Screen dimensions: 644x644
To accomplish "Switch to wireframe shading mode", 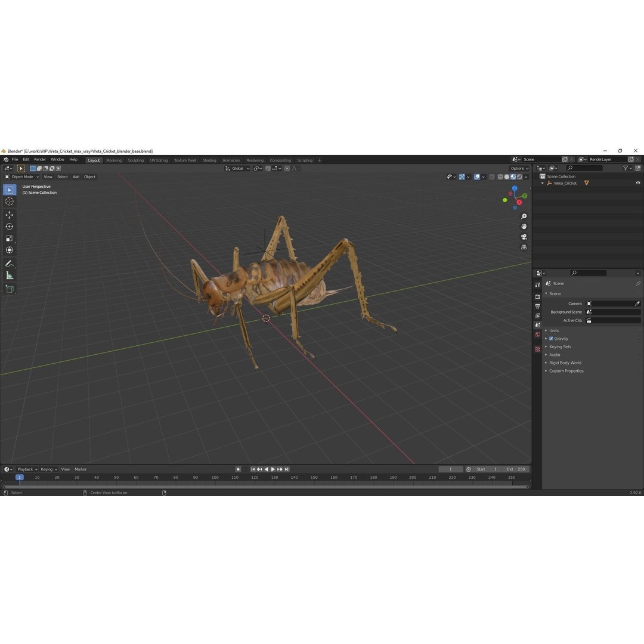I will point(500,177).
